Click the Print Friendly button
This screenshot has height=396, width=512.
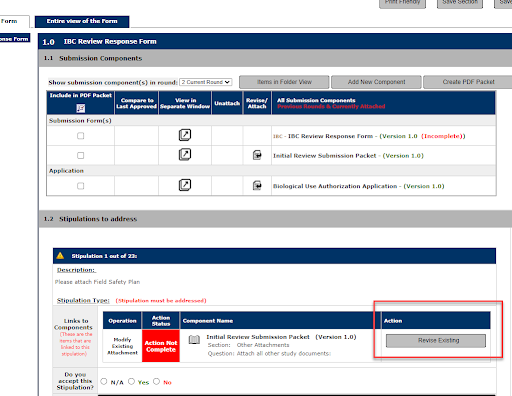point(402,3)
